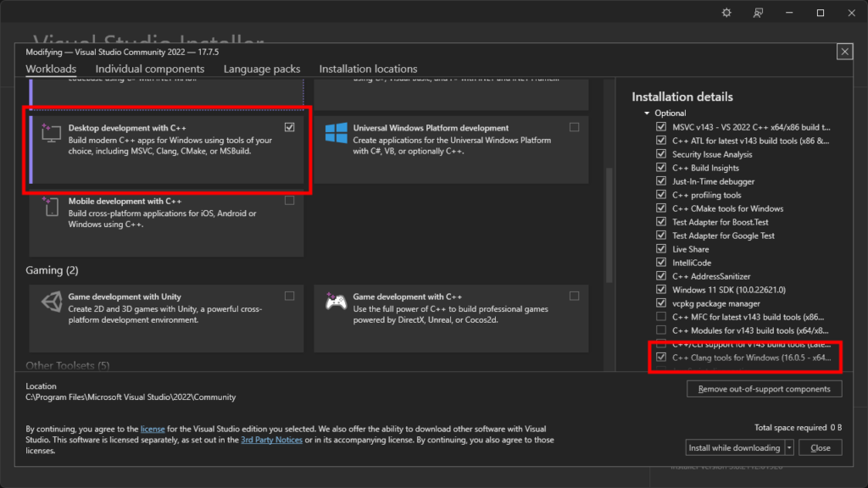Viewport: 868px width, 488px height.
Task: Open the license link
Action: tap(153, 429)
